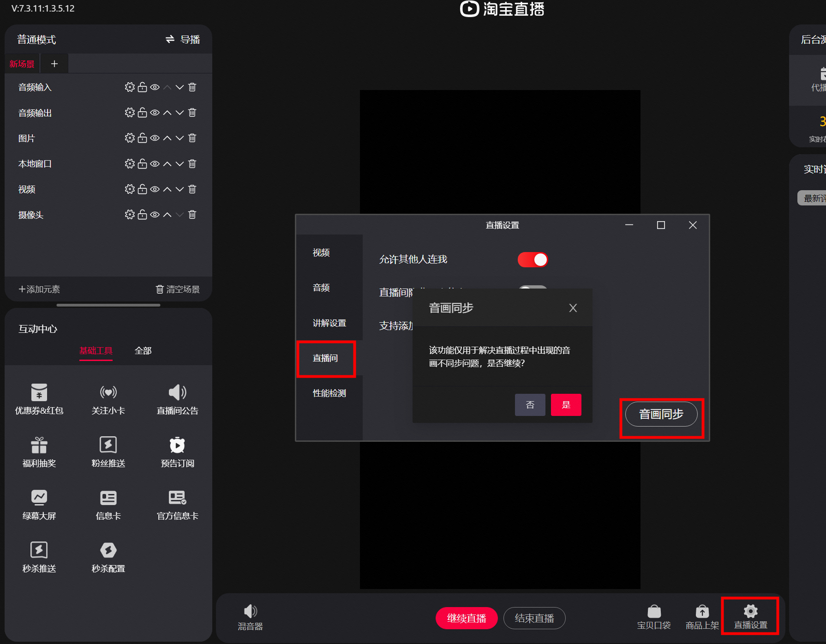This screenshot has width=826, height=644.
Task: Open 秒杀推送 tool
Action: point(39,558)
